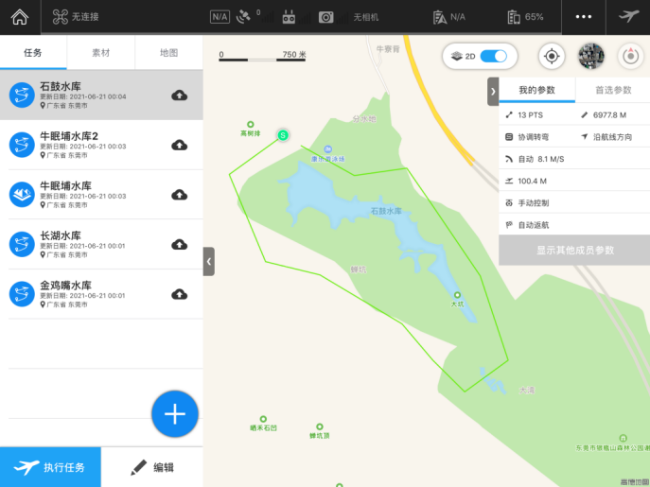Image resolution: width=650 pixels, height=487 pixels.
Task: Switch to the 地图 tab
Action: tap(169, 52)
